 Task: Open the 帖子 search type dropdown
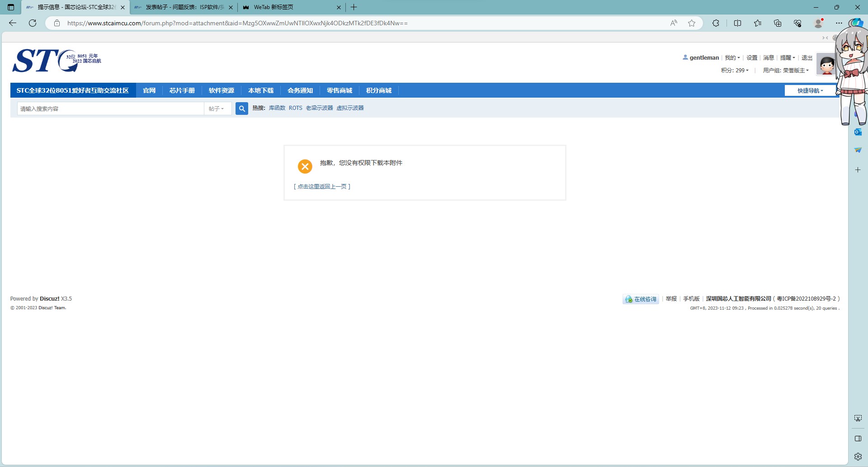tap(217, 108)
